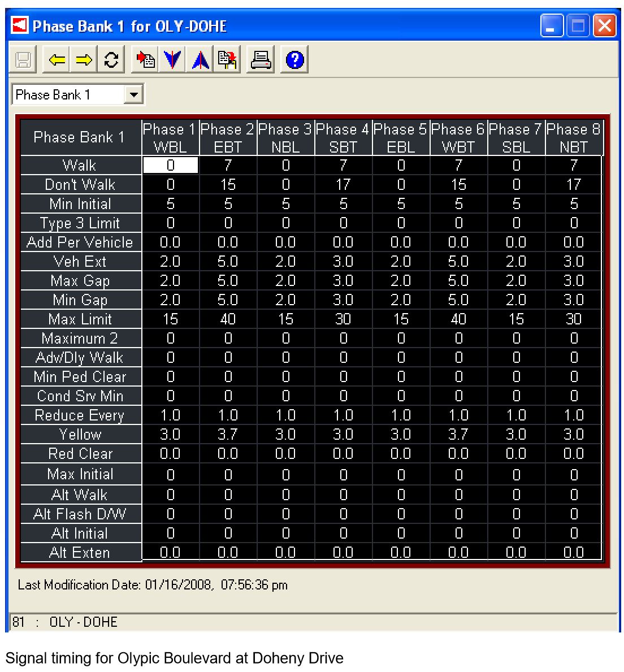Click the Min Ped Clear row label
Screen dimensions: 624x672
pyautogui.click(x=81, y=377)
